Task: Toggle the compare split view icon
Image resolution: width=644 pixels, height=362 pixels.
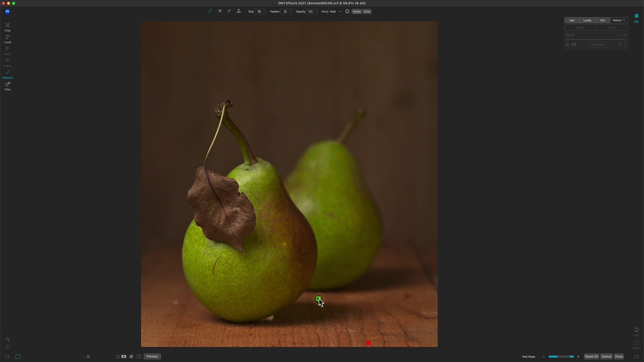Action: [x=118, y=356]
